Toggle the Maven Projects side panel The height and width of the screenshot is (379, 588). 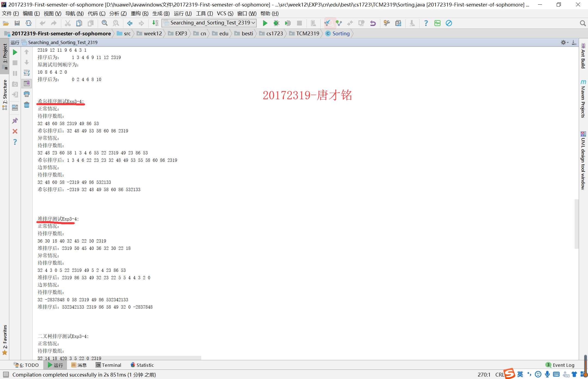coord(583,99)
